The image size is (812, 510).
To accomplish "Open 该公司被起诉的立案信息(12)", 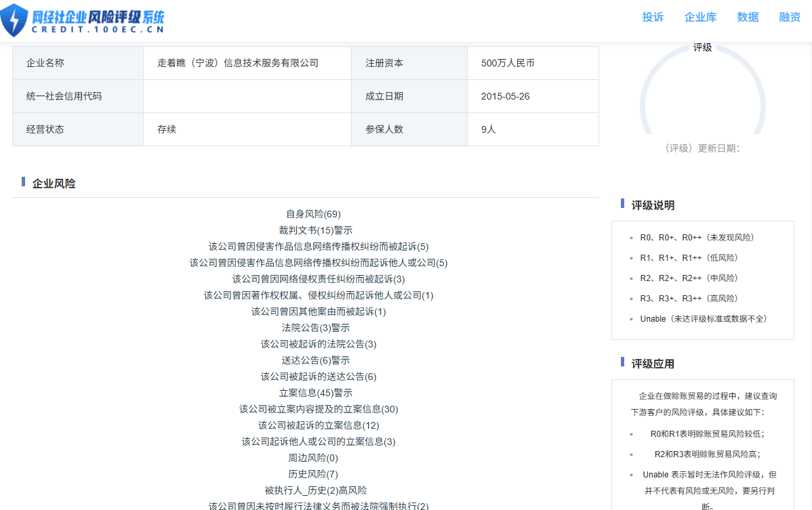I will pos(319,426).
